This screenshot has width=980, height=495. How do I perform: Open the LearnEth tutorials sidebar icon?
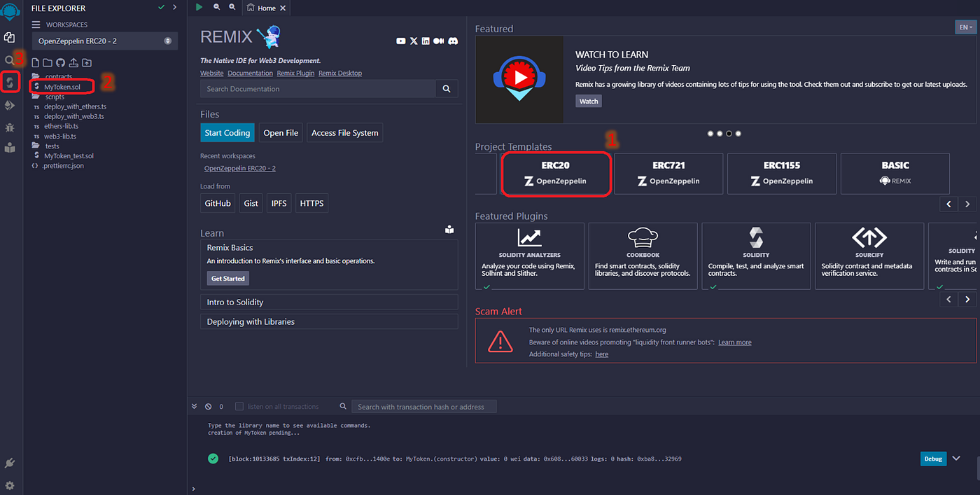[10, 148]
